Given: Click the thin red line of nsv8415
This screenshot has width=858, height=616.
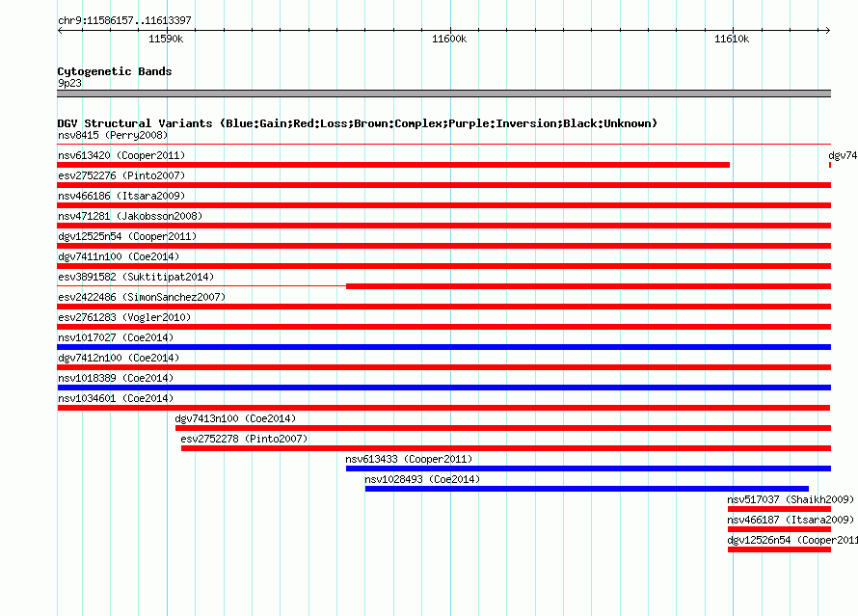Looking at the screenshot, I should [444, 145].
